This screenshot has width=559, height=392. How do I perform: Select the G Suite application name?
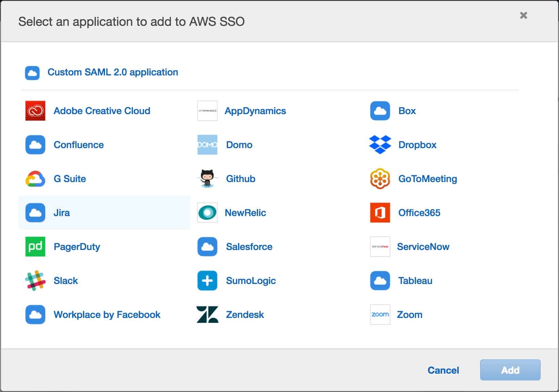pyautogui.click(x=70, y=179)
